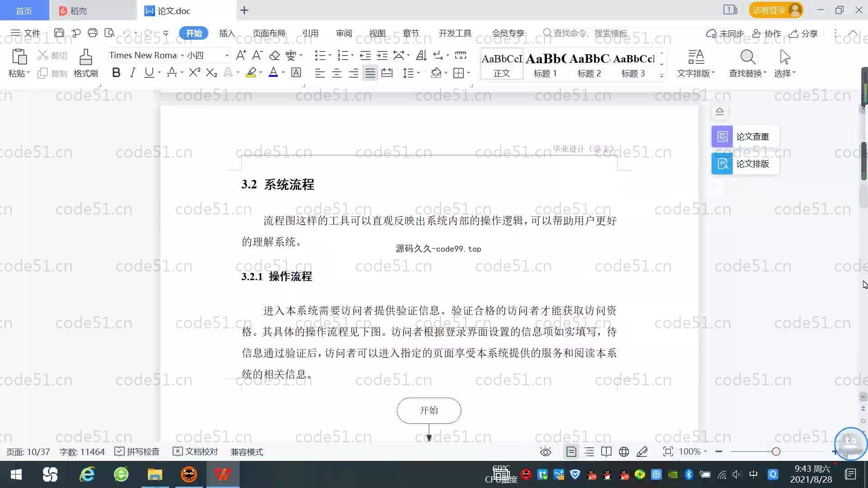
Task: Open the Insert ribbon tab
Action: 227,33
